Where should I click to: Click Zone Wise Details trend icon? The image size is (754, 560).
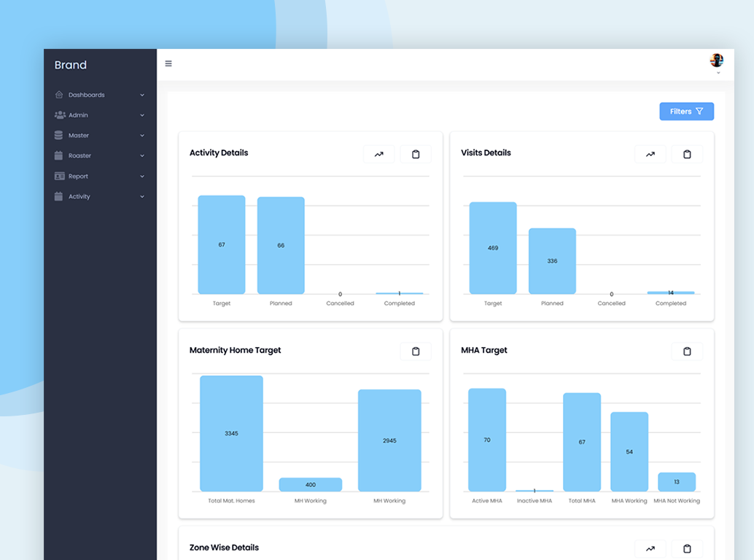650,548
